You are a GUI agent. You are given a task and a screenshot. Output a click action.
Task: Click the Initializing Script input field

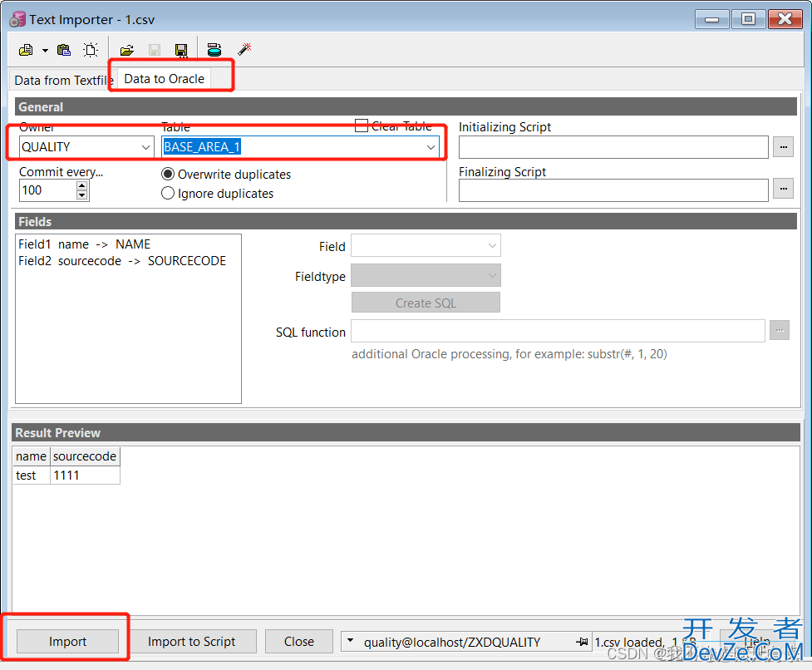(x=613, y=147)
